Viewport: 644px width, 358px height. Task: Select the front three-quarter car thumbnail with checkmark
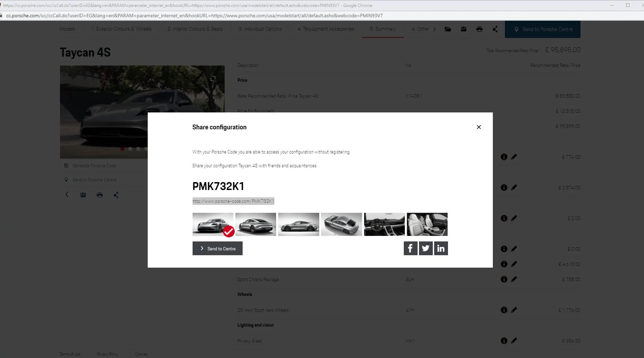tap(213, 224)
